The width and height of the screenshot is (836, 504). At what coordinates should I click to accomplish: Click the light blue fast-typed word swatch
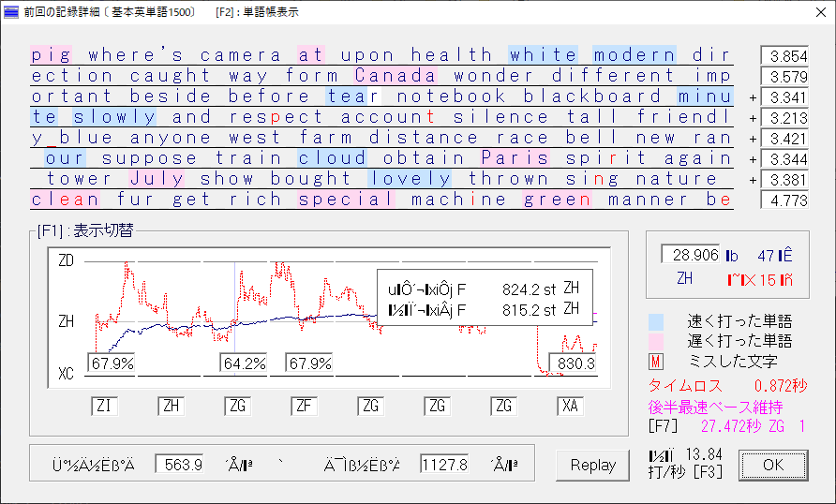[x=656, y=322]
